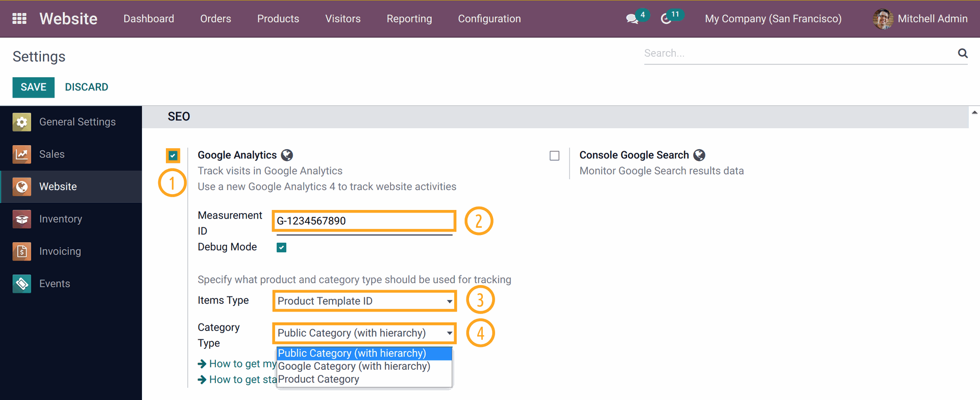
Task: Click Mitchell Admin avatar picture
Action: click(883, 19)
